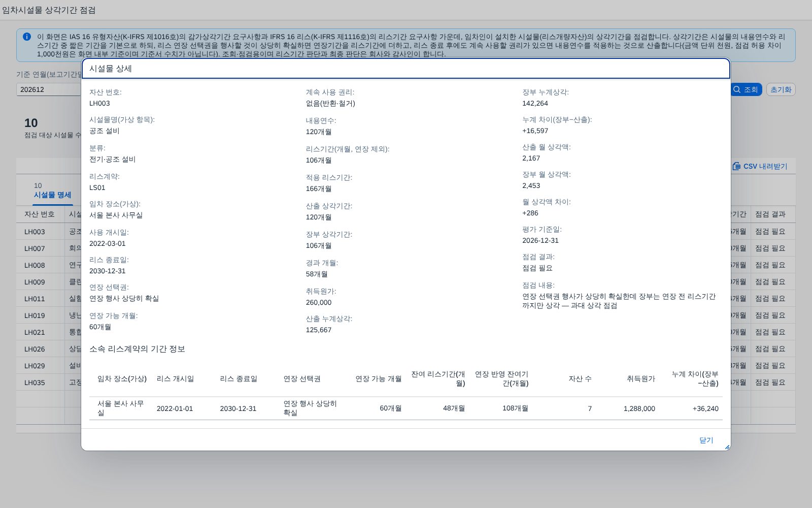
Task: Click the 연장 선택권 column header in the dialog
Action: tap(302, 378)
